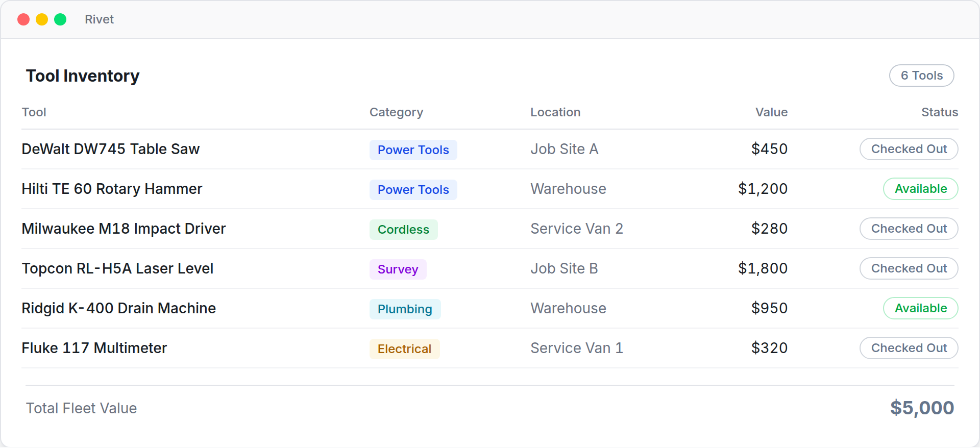980x448 pixels.
Task: Click Available status for Hilti hammer
Action: (x=921, y=189)
